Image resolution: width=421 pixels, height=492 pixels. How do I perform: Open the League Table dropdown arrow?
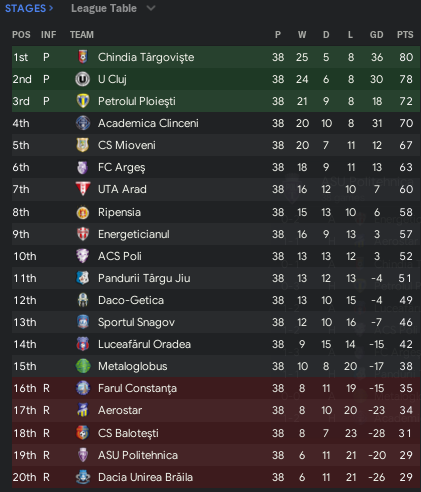(x=151, y=8)
